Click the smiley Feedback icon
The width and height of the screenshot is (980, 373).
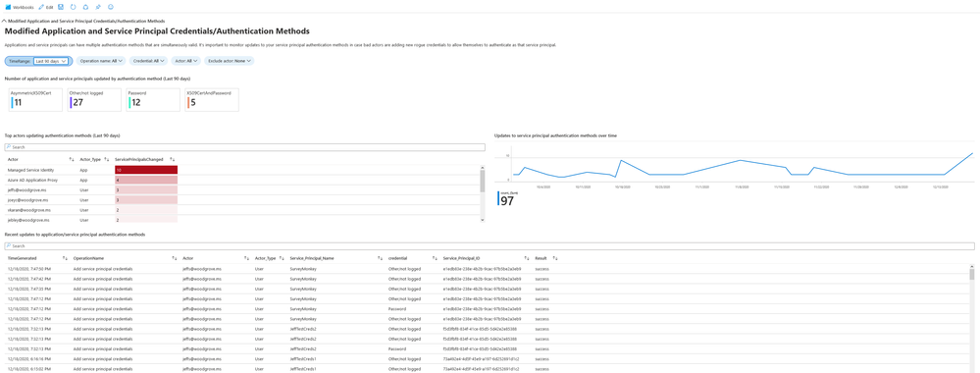click(111, 6)
